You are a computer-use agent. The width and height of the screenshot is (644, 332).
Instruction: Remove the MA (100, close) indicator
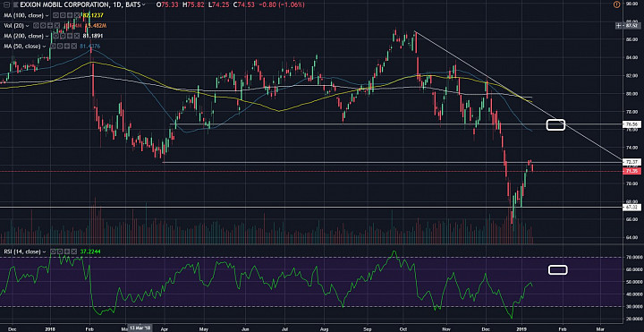tap(77, 15)
